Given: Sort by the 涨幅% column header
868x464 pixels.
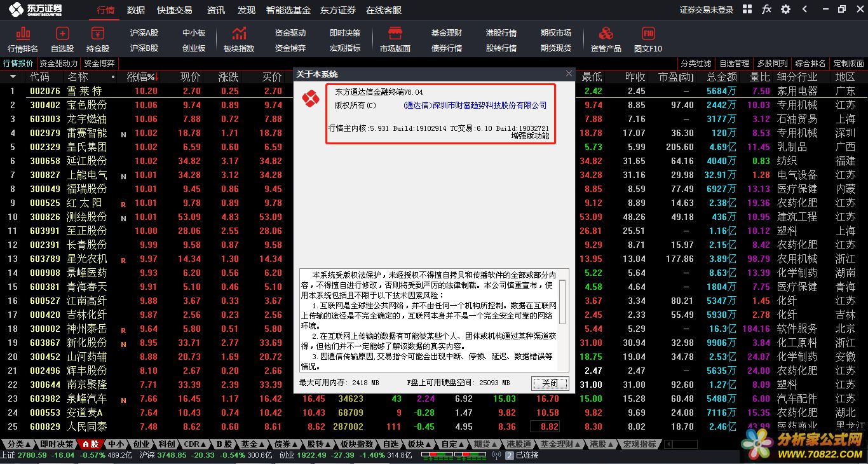Looking at the screenshot, I should [141, 77].
